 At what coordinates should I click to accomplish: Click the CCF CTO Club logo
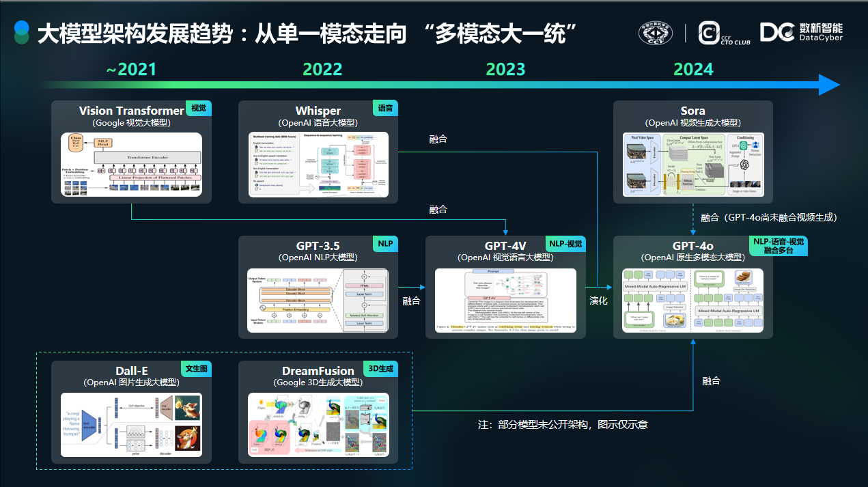point(724,33)
